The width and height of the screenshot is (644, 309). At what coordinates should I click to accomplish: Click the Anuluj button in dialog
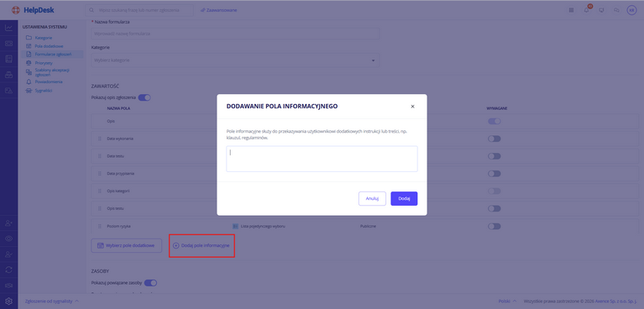tap(372, 198)
